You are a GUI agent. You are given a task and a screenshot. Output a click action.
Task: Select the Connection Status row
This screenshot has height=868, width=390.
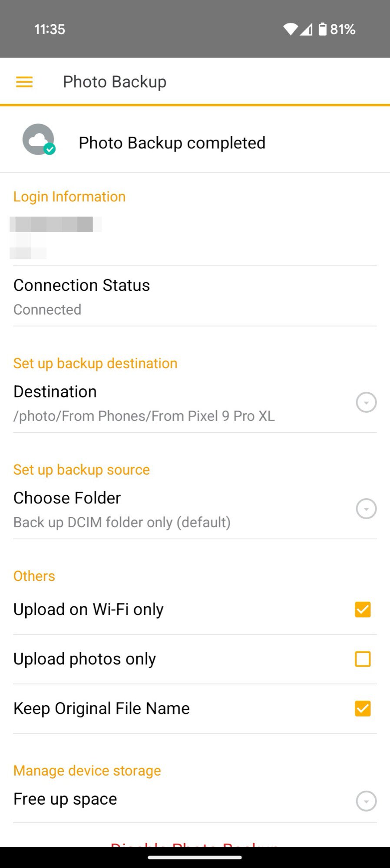pos(82,296)
